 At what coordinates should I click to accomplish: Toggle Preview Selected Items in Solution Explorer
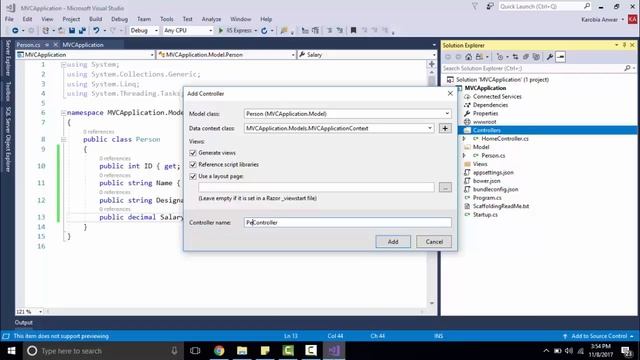tap(560, 57)
